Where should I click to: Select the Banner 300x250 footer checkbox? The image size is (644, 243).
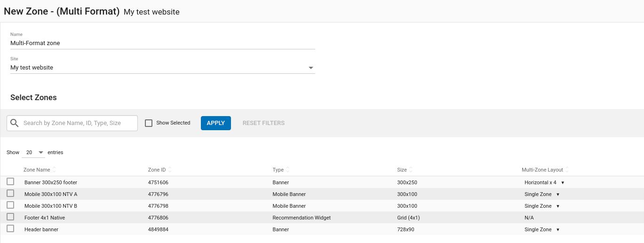coord(10,182)
